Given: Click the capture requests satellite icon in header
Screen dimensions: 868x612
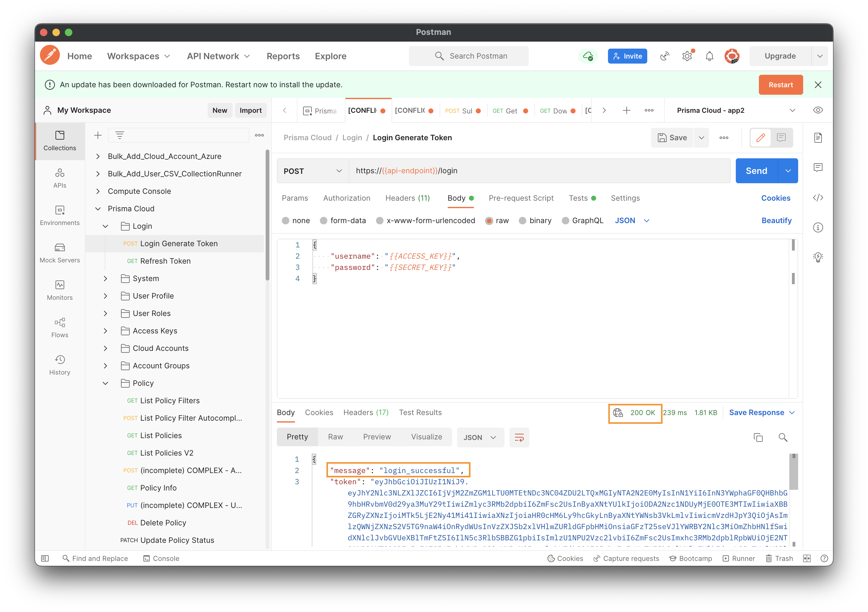Looking at the screenshot, I should (665, 56).
